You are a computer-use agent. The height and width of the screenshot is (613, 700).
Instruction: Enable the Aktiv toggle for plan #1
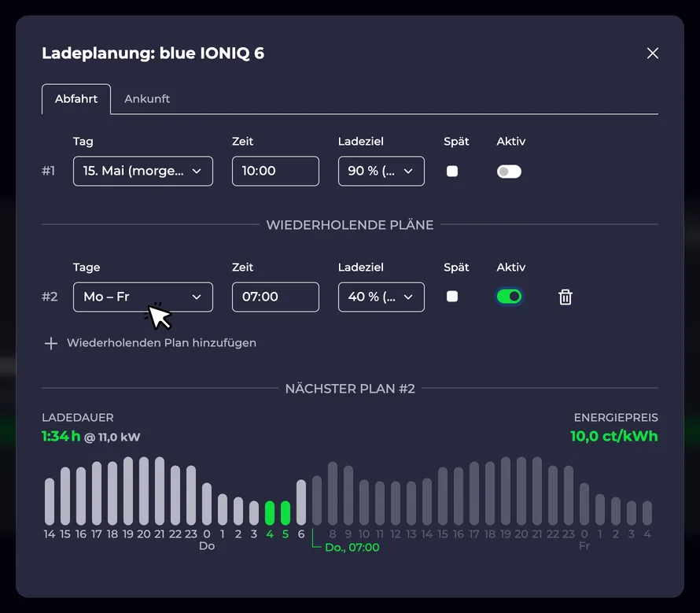(509, 171)
